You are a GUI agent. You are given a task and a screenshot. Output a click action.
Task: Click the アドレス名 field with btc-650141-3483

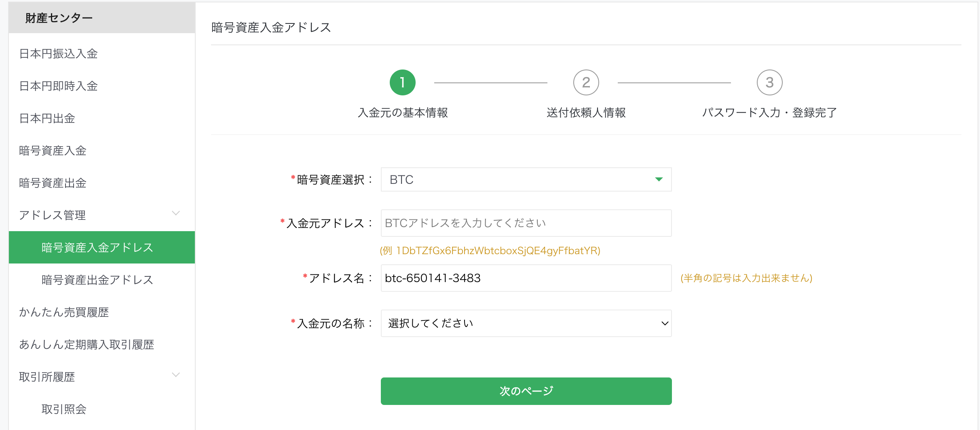526,278
